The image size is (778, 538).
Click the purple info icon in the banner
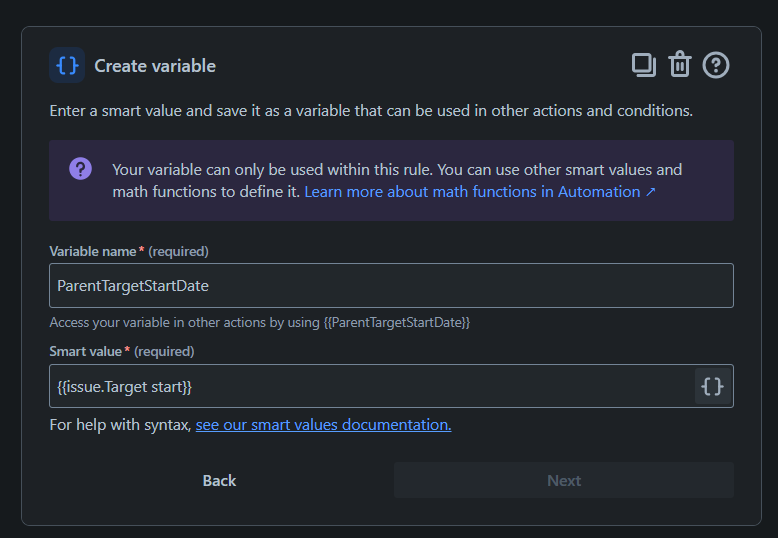click(x=81, y=169)
